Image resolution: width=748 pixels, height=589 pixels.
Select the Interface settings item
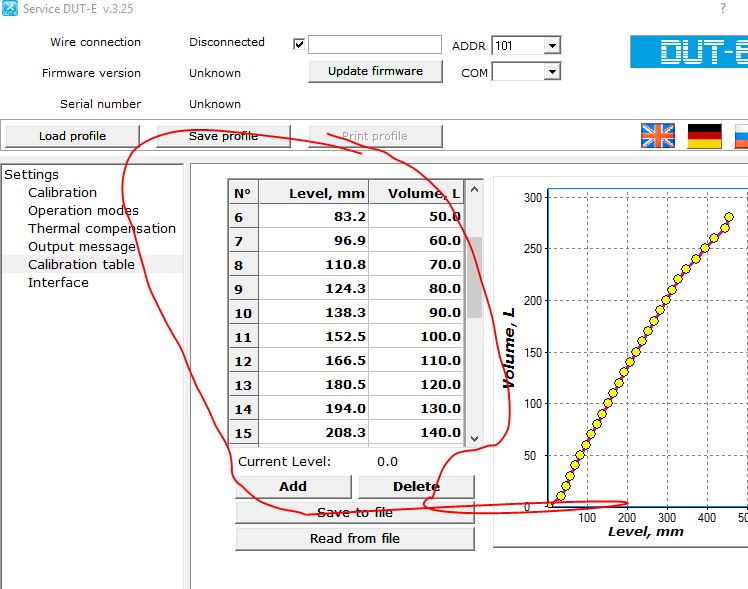coord(58,283)
